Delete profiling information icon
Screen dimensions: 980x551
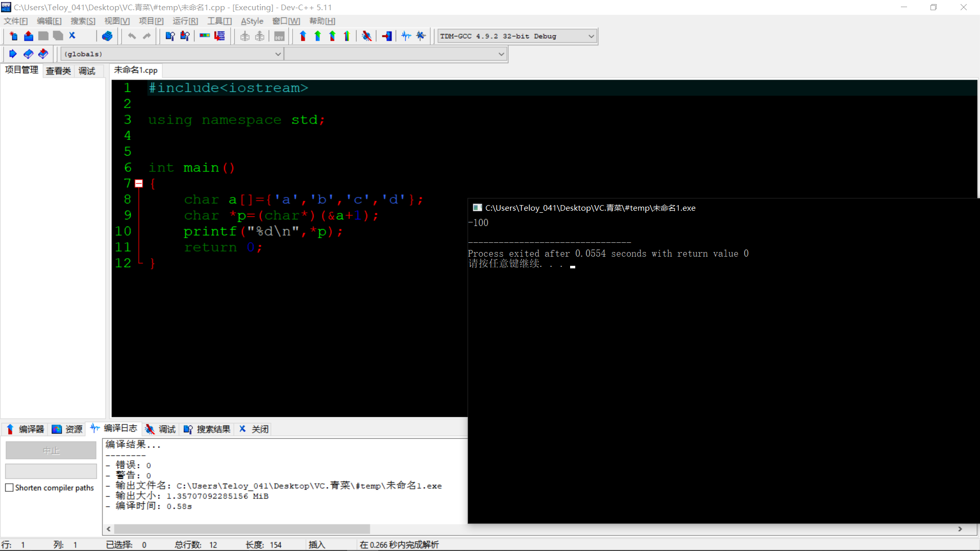[421, 36]
